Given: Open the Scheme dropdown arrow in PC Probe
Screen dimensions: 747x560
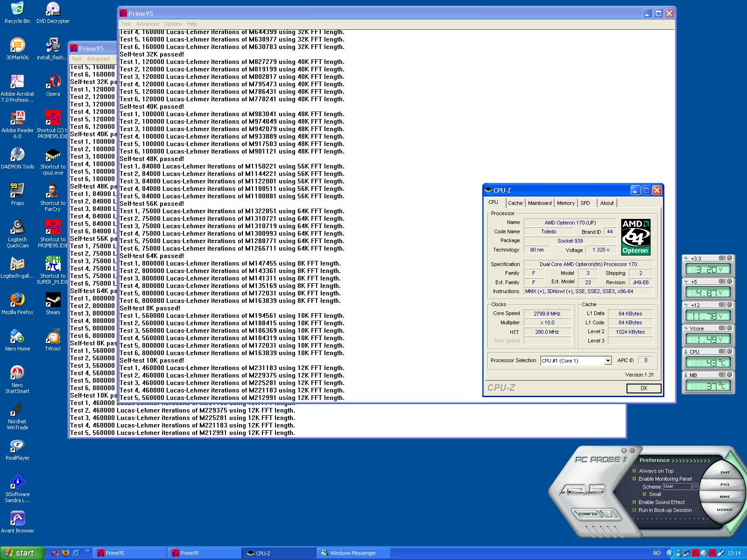Looking at the screenshot, I should pos(695,486).
